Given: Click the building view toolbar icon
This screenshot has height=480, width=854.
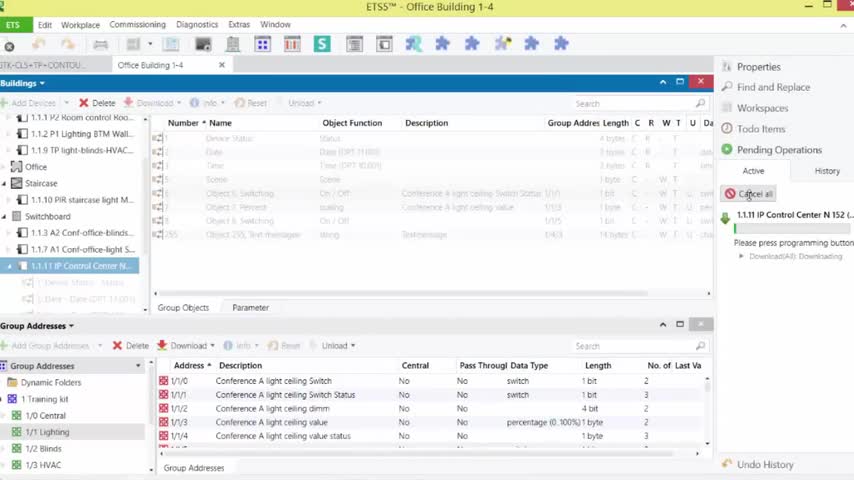Looking at the screenshot, I should (x=233, y=44).
